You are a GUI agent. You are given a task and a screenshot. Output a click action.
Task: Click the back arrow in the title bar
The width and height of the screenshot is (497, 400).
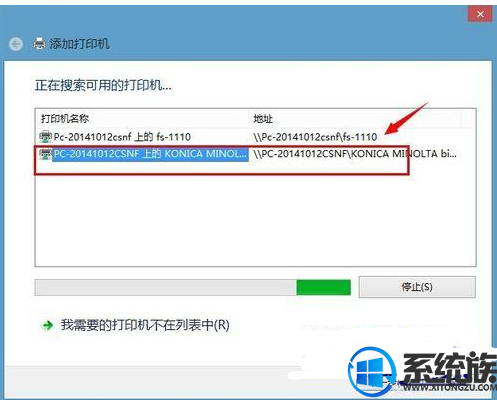click(x=16, y=44)
